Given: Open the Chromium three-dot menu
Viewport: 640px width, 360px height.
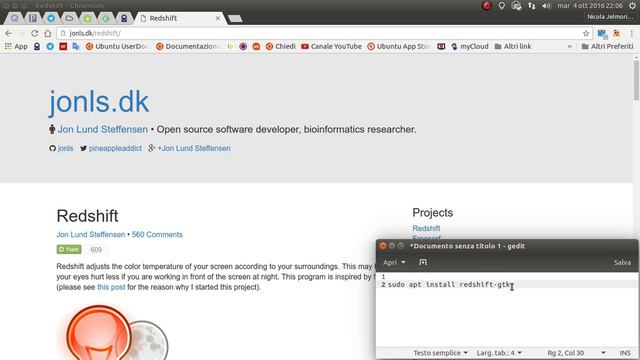Looking at the screenshot, I should click(631, 33).
